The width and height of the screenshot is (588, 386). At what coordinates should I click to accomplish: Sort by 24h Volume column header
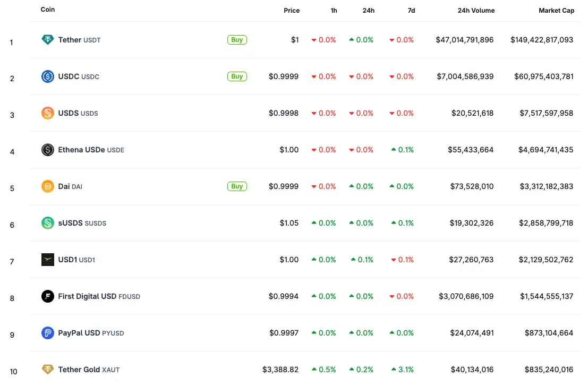476,11
